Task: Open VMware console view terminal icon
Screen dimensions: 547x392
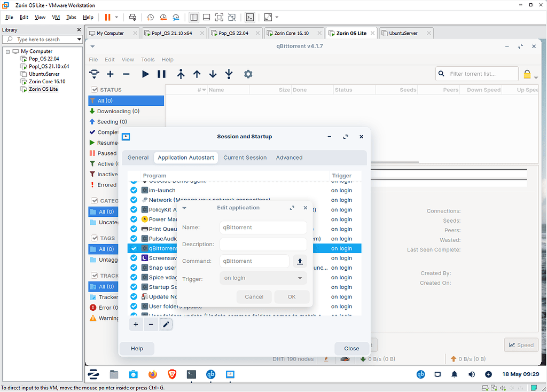Action: [250, 17]
